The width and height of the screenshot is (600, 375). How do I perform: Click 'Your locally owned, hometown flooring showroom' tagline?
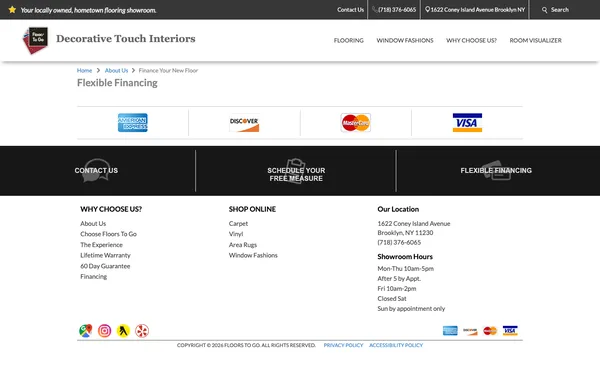click(x=88, y=10)
